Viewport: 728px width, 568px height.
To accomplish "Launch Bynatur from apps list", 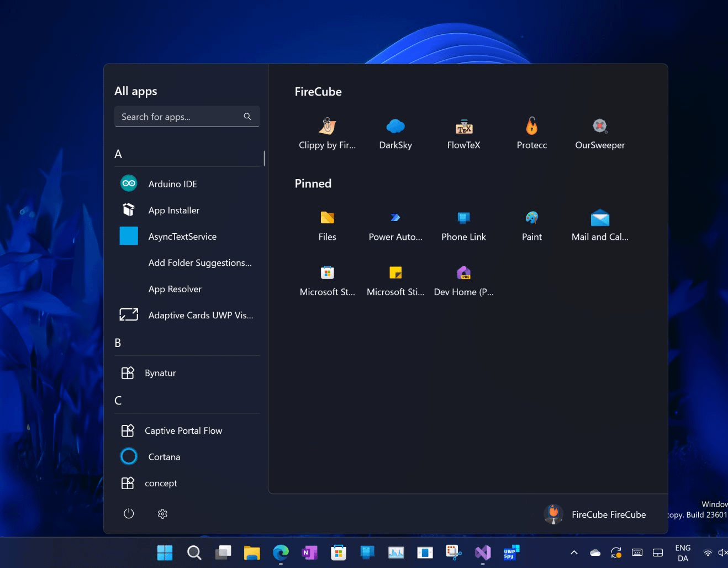I will [x=187, y=373].
